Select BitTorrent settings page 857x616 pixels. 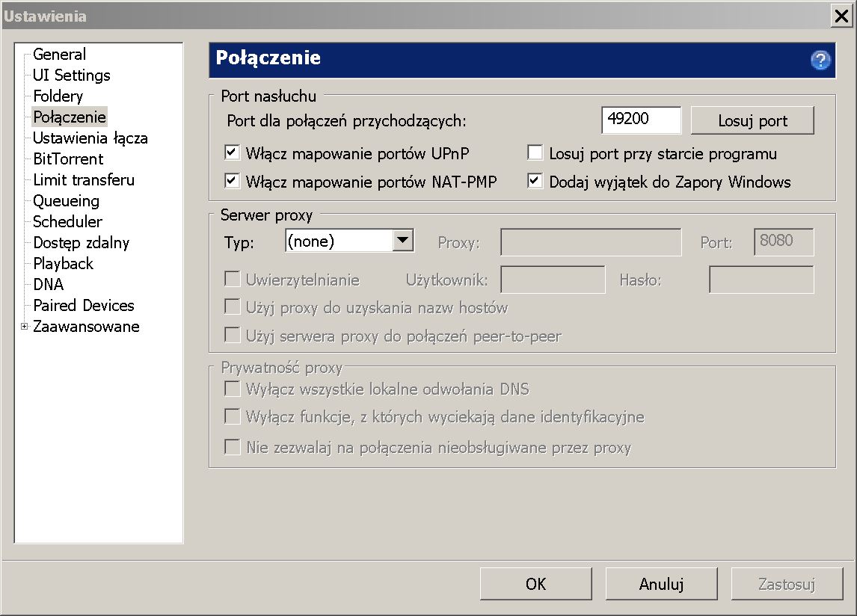point(68,159)
